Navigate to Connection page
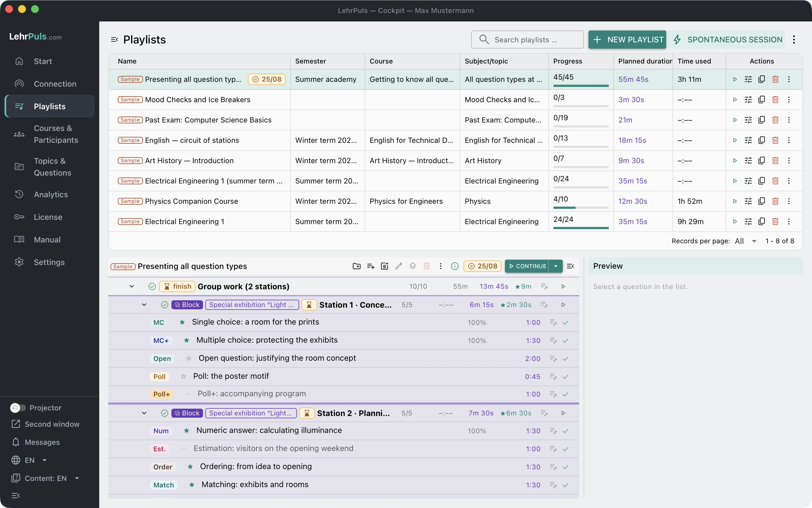This screenshot has width=812, height=508. [50, 84]
